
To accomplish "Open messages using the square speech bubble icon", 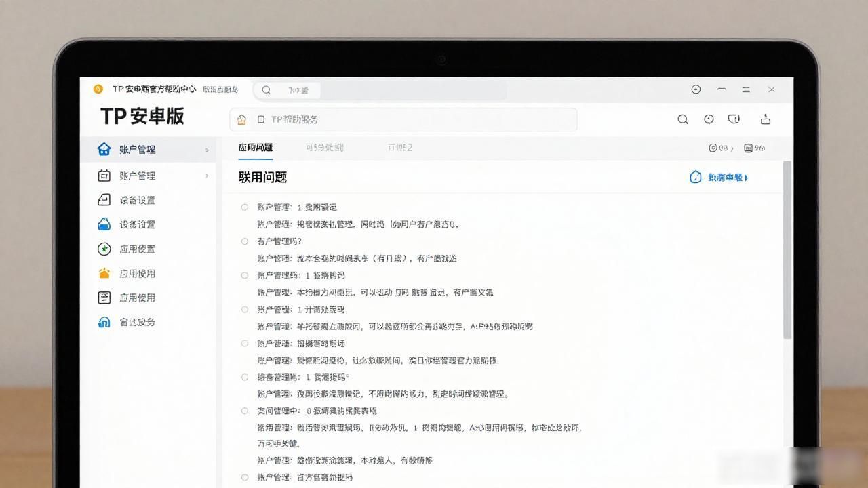I will pyautogui.click(x=734, y=119).
